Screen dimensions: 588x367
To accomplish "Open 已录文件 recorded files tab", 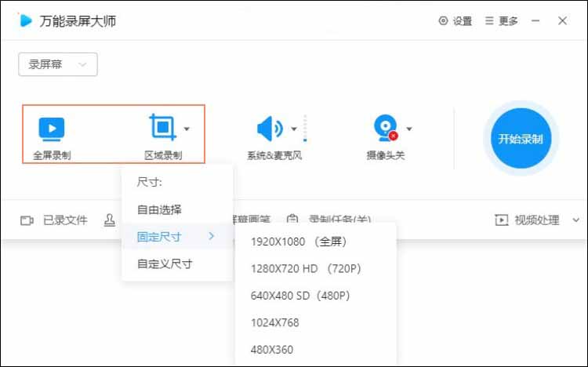I will coord(54,220).
